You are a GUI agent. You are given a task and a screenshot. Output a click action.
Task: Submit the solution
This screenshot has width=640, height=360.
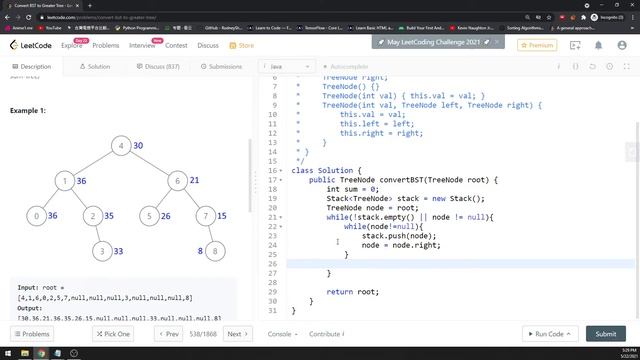tap(606, 334)
